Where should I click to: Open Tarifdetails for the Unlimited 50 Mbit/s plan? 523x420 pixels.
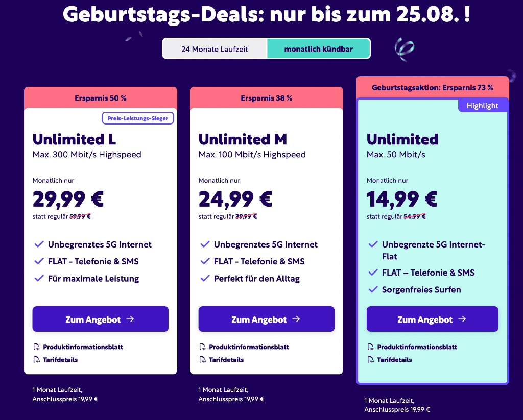[394, 360]
